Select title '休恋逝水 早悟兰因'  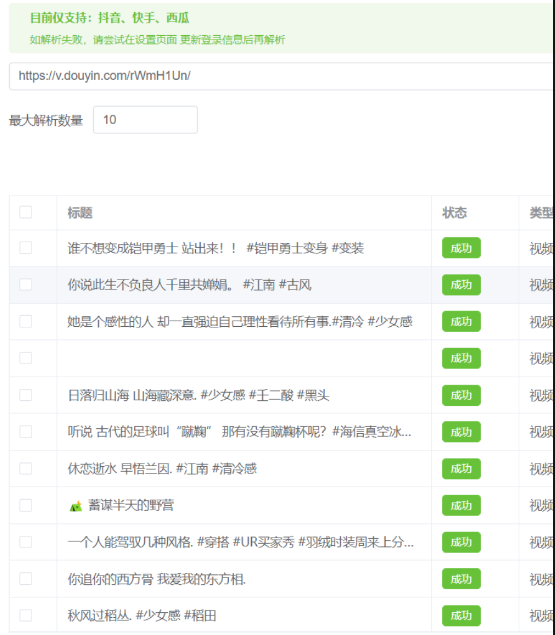coord(162,469)
